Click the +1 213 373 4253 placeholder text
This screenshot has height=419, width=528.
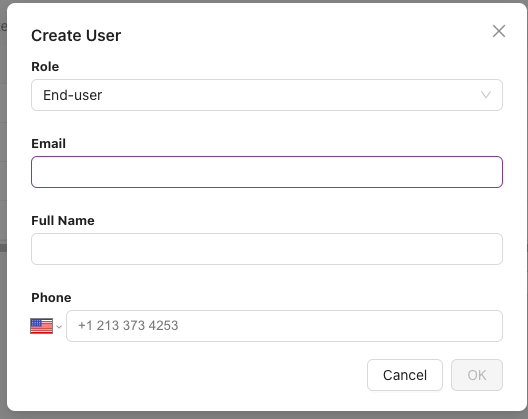(128, 326)
